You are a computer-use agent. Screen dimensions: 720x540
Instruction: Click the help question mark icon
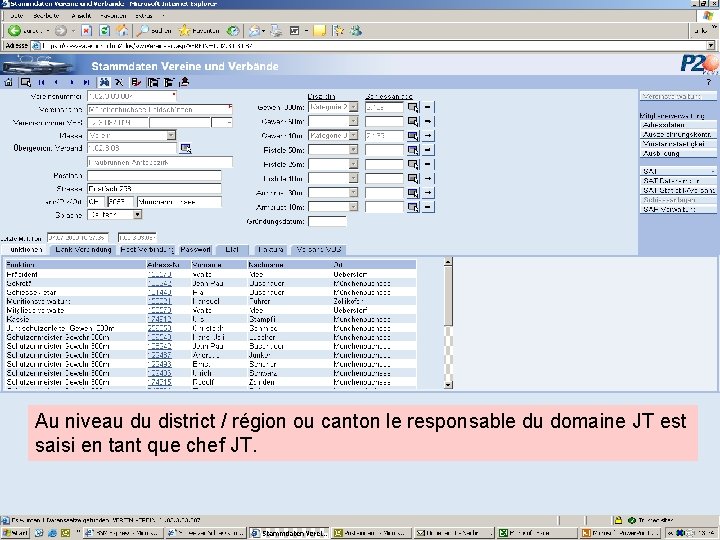pyautogui.click(x=709, y=82)
